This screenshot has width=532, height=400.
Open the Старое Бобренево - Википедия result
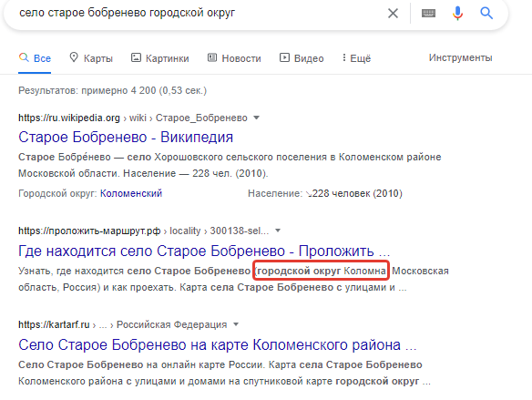click(126, 137)
